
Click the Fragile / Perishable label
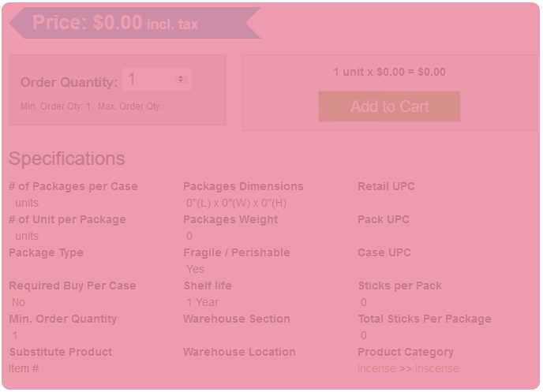coord(237,252)
